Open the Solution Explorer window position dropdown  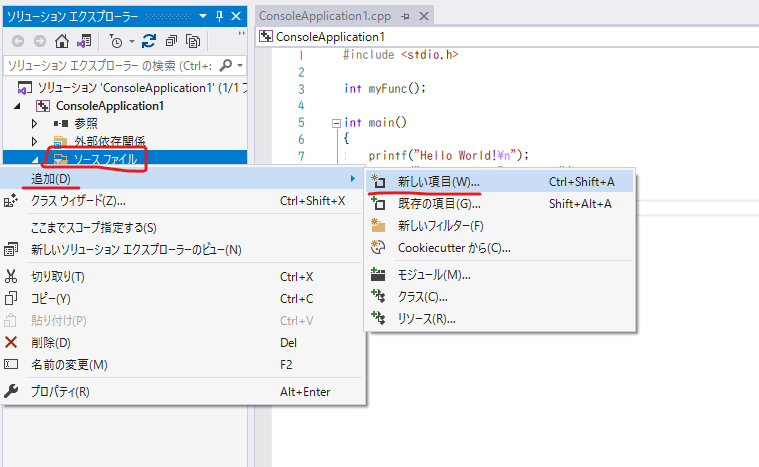202,17
